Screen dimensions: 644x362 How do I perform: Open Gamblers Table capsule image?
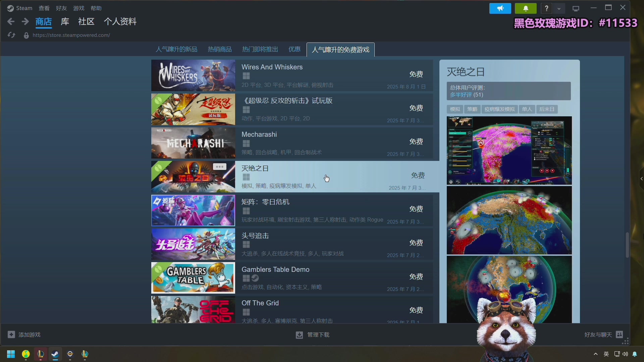[x=193, y=278]
